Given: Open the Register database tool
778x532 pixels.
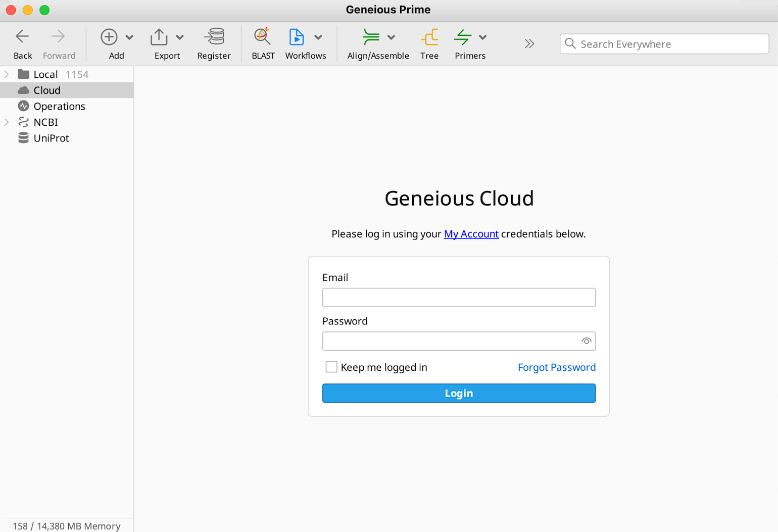Looking at the screenshot, I should pyautogui.click(x=214, y=37).
